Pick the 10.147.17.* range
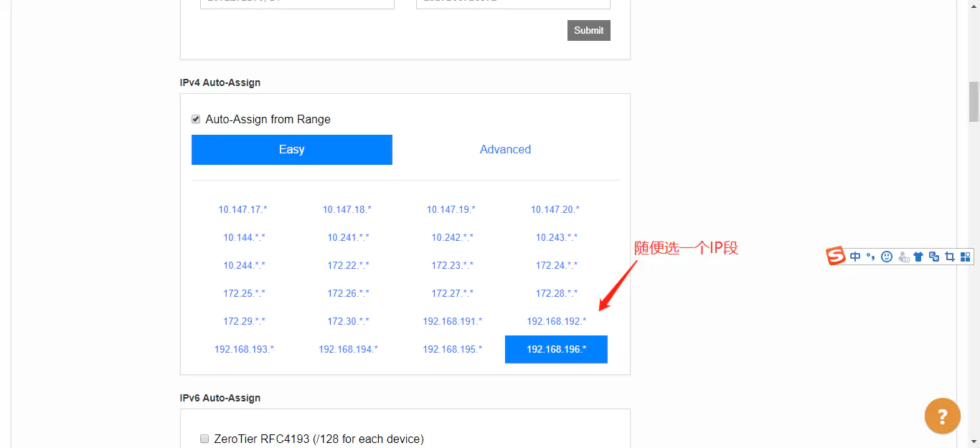Screen dimensions: 980x448 [x=243, y=209]
